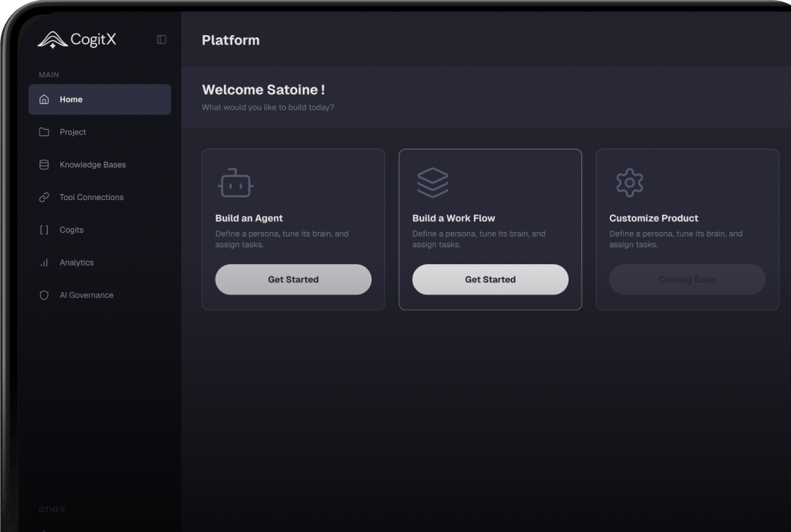The width and height of the screenshot is (791, 532).
Task: Select the Customize Product card title
Action: point(654,219)
